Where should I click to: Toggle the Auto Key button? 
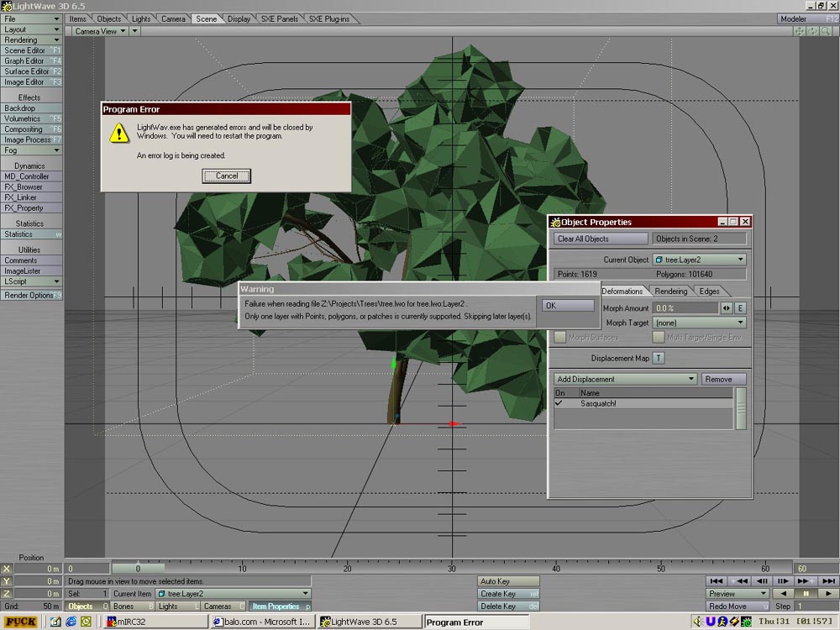[508, 581]
